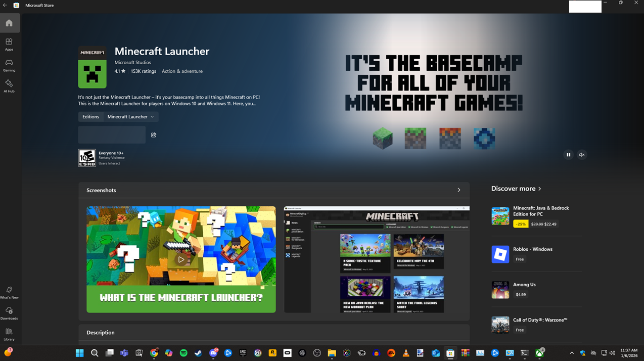
Task: Play the 'What is the Minecraft Launcher' video
Action: click(181, 259)
